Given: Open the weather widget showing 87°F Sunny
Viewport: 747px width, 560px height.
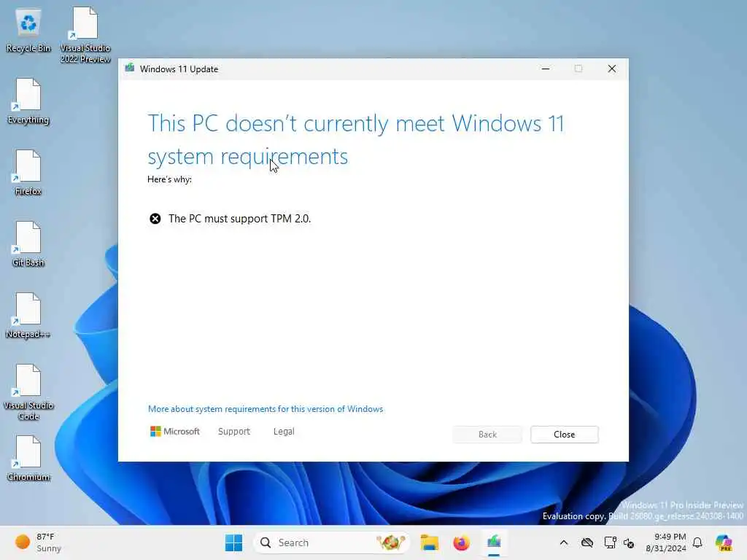Looking at the screenshot, I should 38,542.
